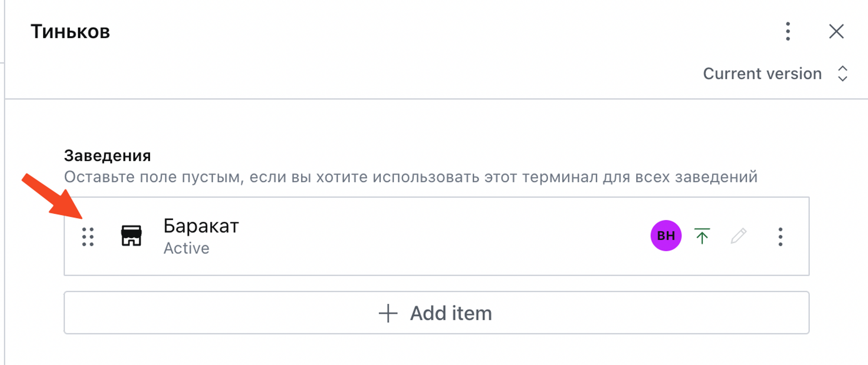868x365 pixels.
Task: Click the drag handle of the Баракат item
Action: [x=88, y=237]
